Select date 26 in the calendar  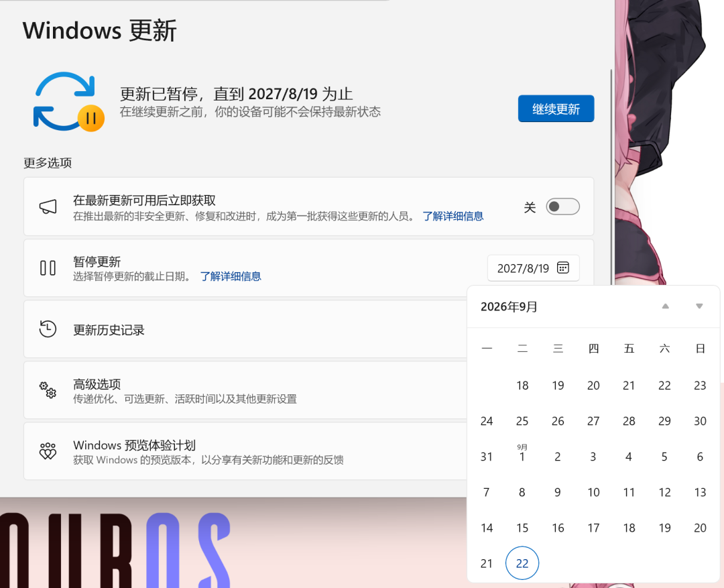point(558,421)
